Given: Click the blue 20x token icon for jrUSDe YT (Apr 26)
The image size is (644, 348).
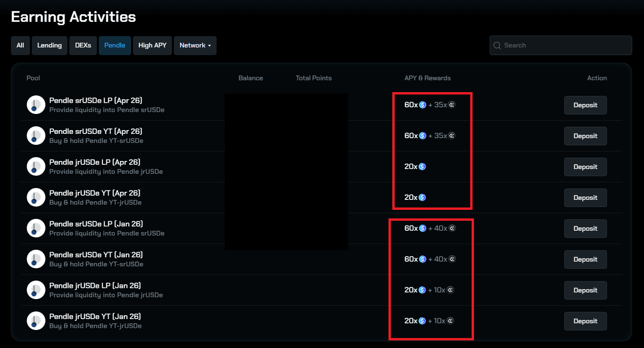Looking at the screenshot, I should click(x=422, y=198).
